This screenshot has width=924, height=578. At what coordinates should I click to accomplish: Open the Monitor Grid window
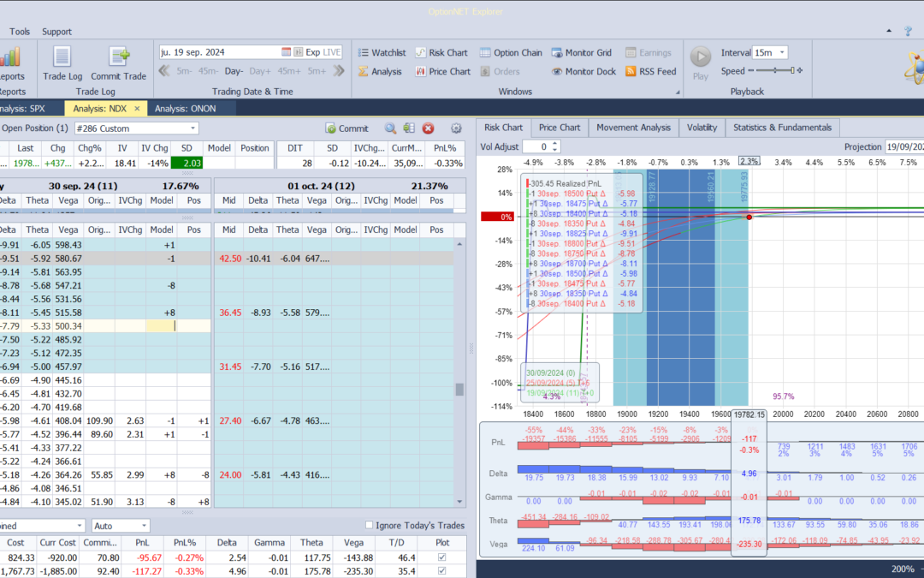[582, 52]
